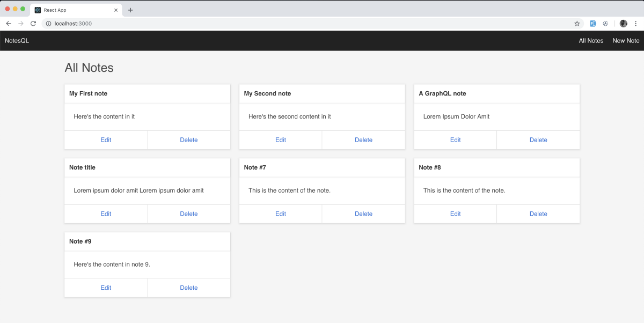The width and height of the screenshot is (644, 323).
Task: Edit the A GraphQL note card
Action: pyautogui.click(x=455, y=140)
